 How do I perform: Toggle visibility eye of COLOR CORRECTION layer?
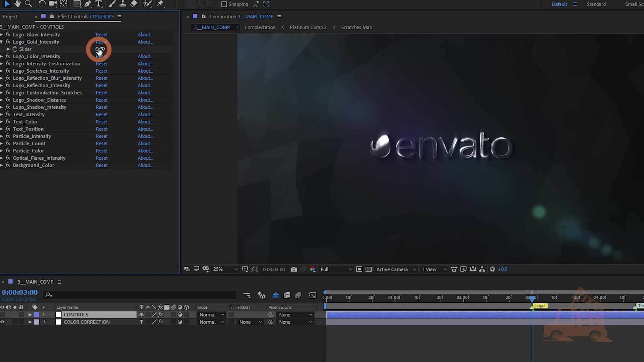pos(2,322)
